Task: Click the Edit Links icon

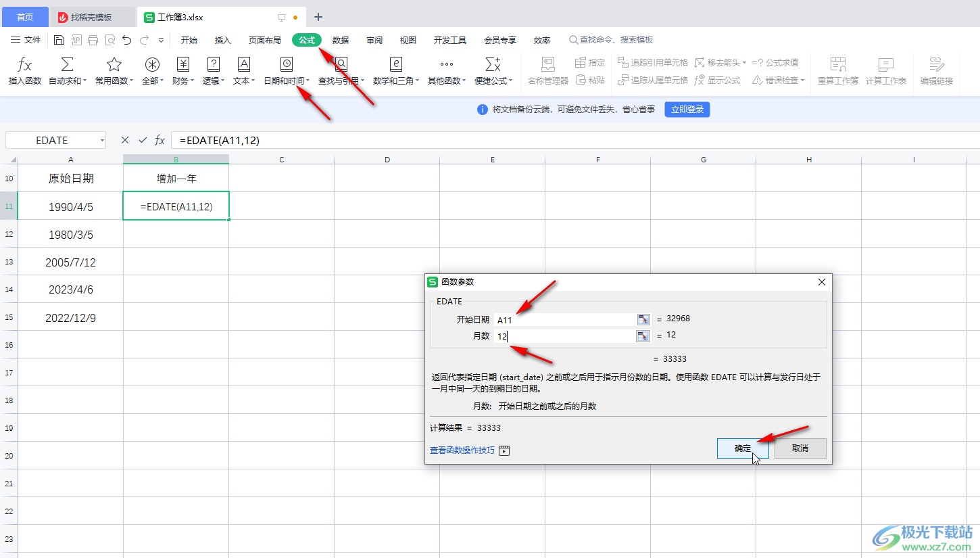Action: pos(937,64)
